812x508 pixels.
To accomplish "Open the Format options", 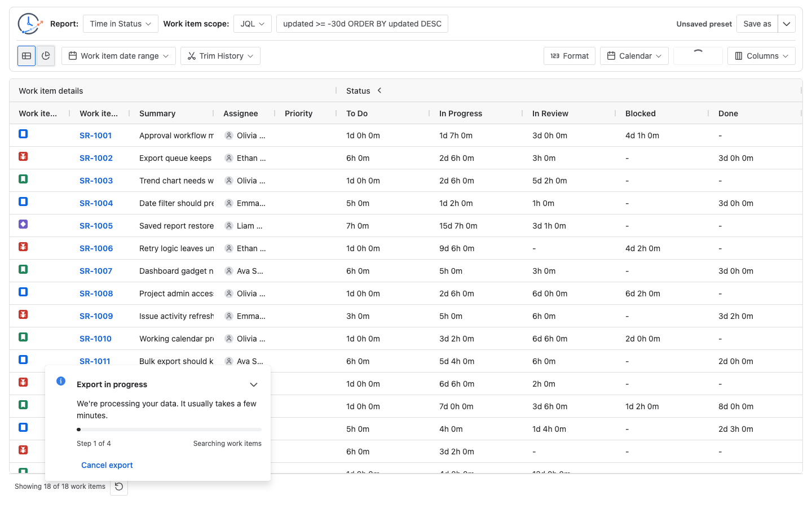I will click(570, 56).
